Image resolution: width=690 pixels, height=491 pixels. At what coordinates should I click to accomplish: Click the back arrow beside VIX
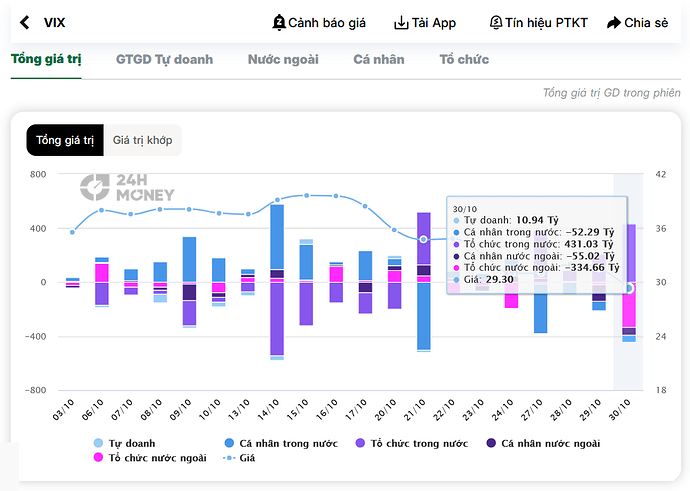(24, 22)
